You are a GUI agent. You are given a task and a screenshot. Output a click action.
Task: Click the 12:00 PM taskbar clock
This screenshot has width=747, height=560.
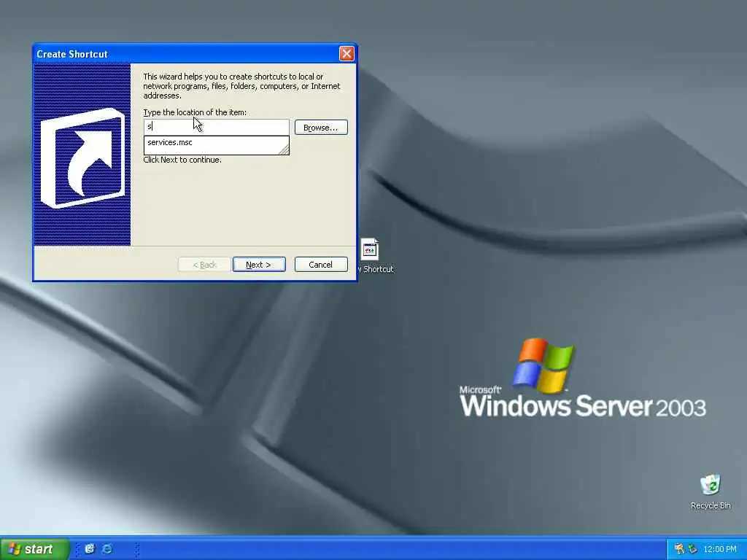click(x=720, y=549)
